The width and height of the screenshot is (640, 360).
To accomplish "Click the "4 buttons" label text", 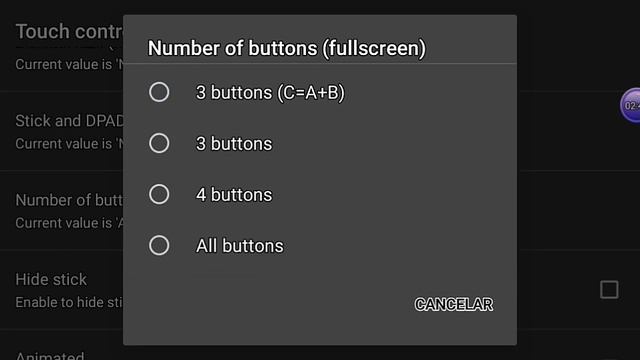I will tap(234, 195).
